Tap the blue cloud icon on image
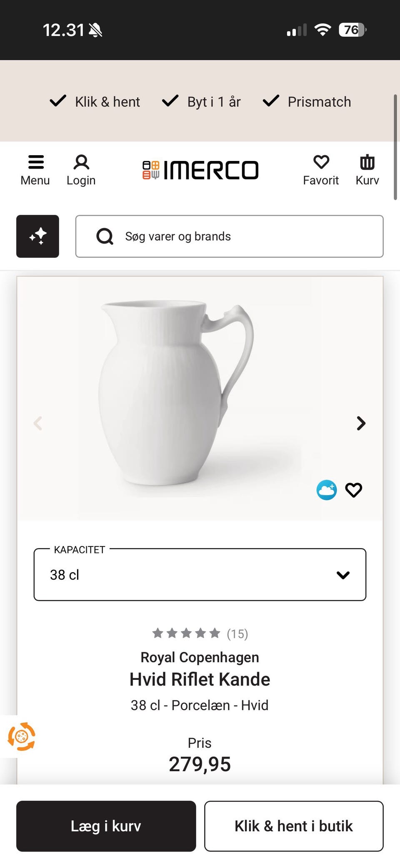The image size is (400, 868). coord(327,490)
